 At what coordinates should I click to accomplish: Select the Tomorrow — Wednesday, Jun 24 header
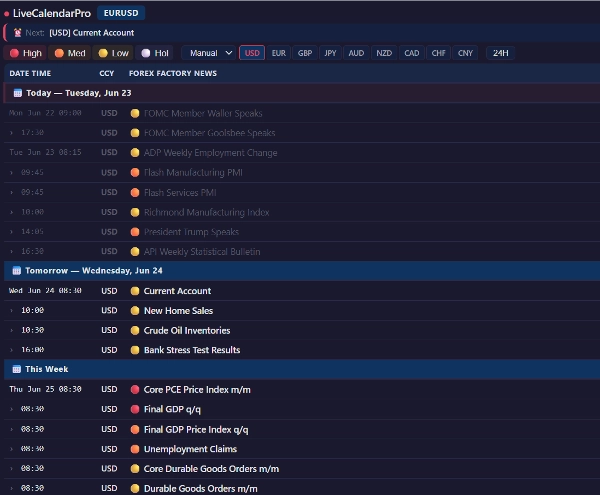302,271
